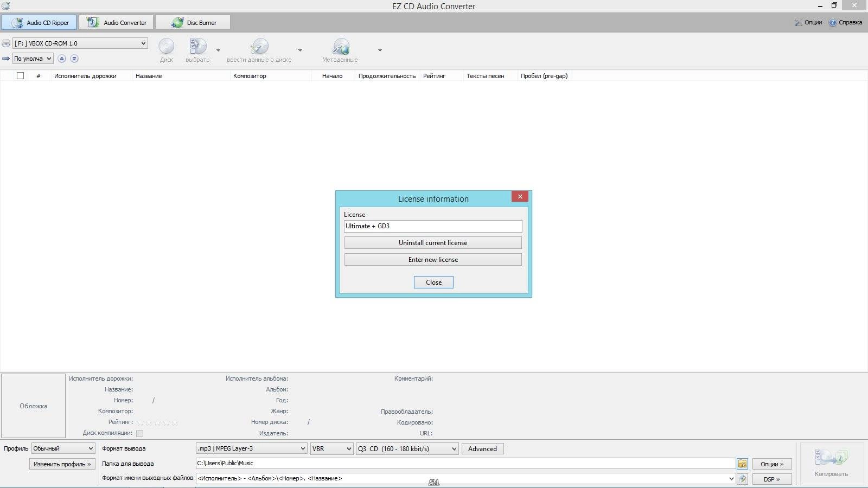Open the Audio CD Ripper tab
The width and height of the screenshot is (868, 488).
click(39, 22)
